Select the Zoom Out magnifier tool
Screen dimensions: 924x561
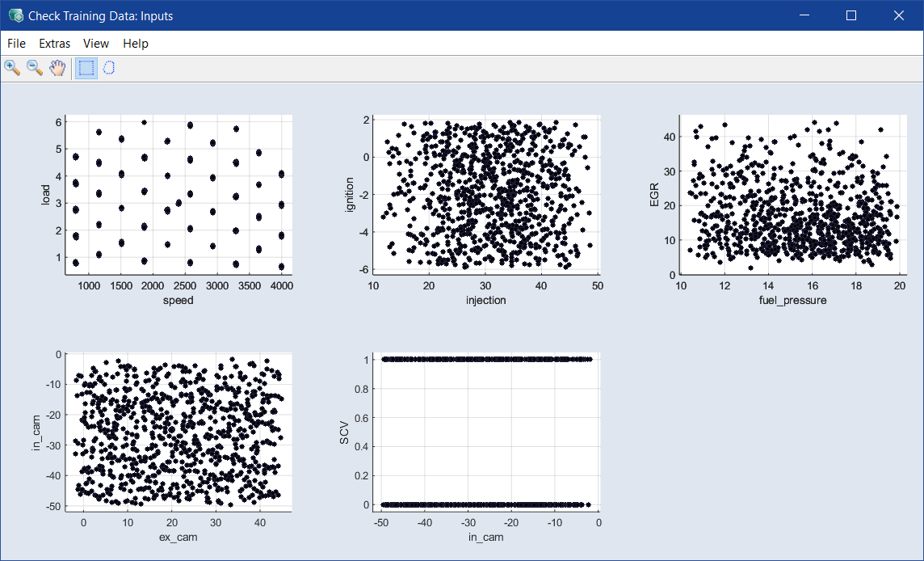(x=35, y=68)
